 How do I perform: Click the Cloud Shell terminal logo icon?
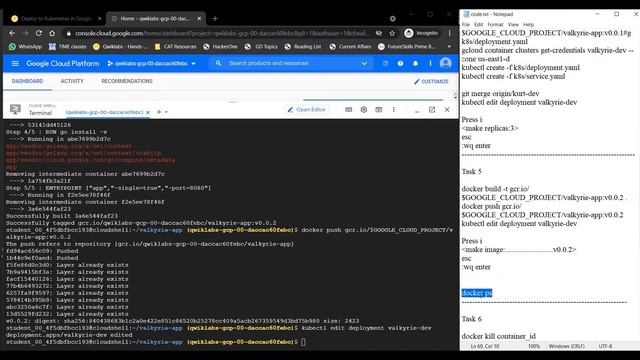pos(15,109)
